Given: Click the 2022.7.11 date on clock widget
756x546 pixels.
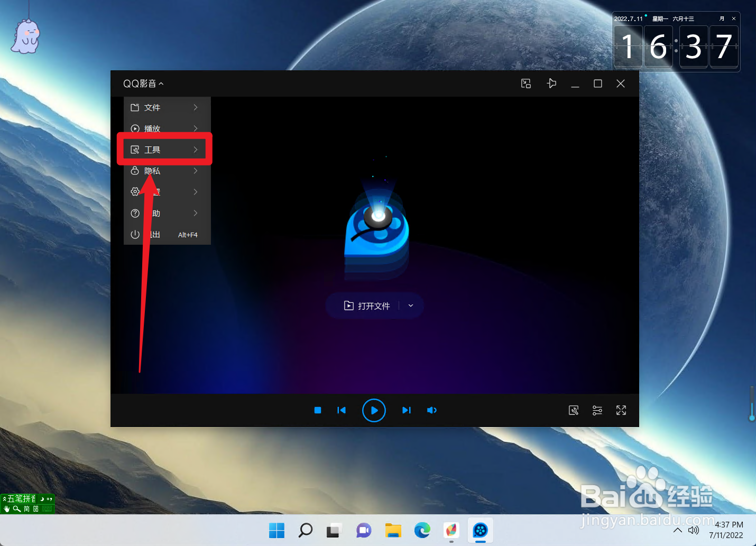Looking at the screenshot, I should pyautogui.click(x=629, y=18).
